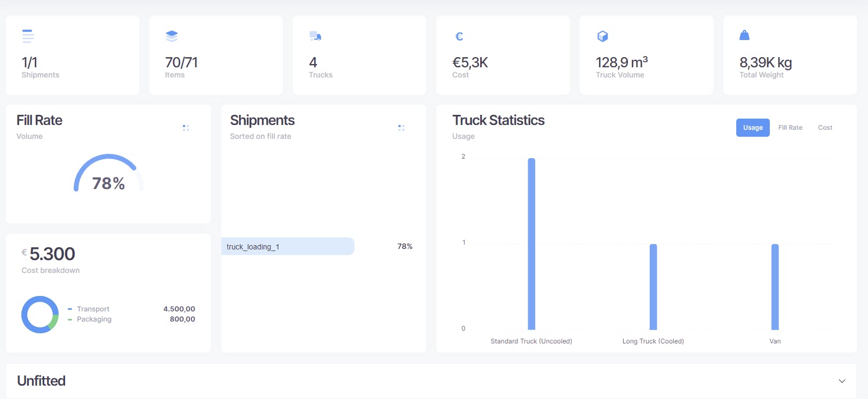Click the Long Truck (Cooled) bar
The height and width of the screenshot is (399, 868).
click(653, 287)
